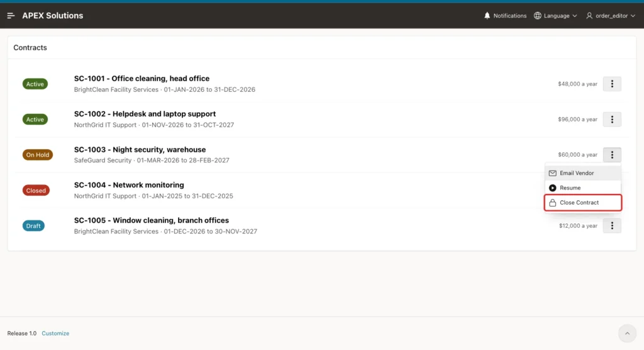
Task: Open actions menu for SC-1001 contract
Action: (x=612, y=84)
